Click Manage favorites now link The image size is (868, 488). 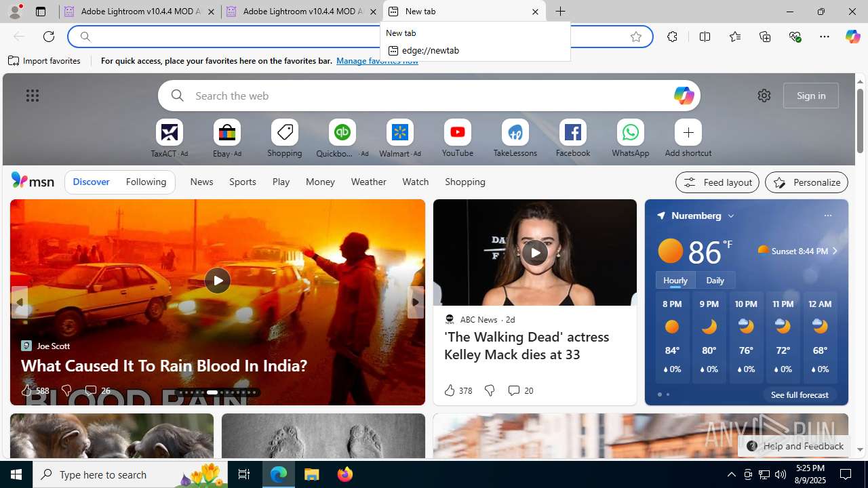[x=377, y=61]
